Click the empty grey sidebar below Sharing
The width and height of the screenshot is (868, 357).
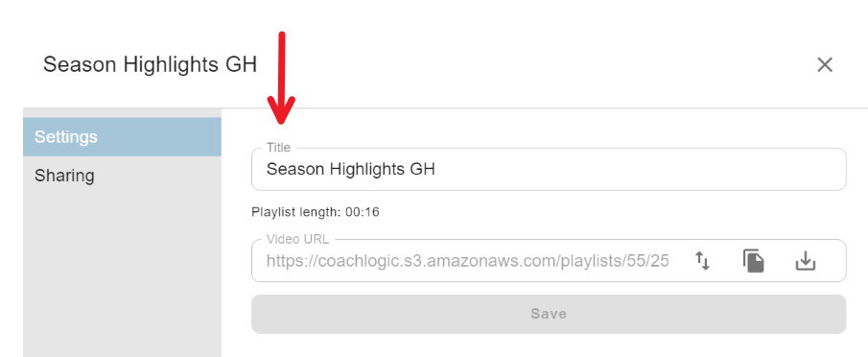tap(123, 276)
